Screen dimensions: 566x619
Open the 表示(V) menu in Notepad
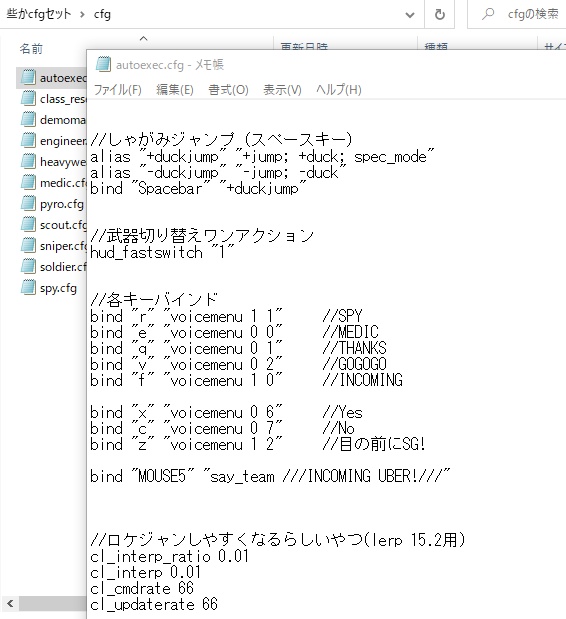283,90
